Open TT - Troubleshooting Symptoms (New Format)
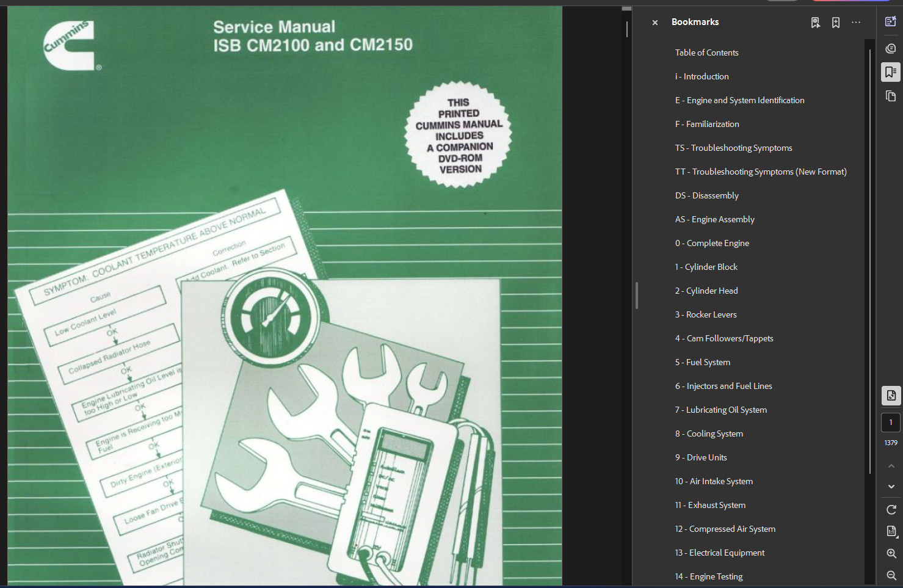The height and width of the screenshot is (588, 903). 761,172
